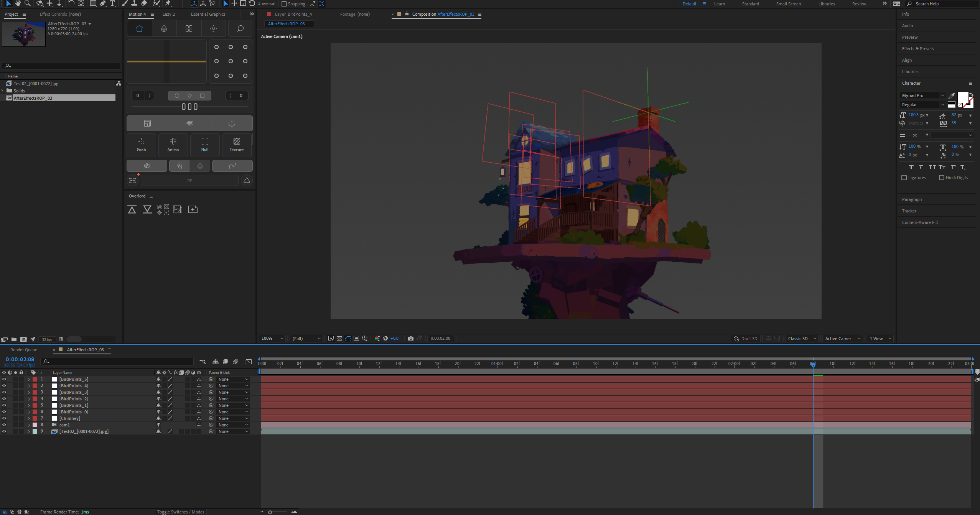Select the Rotation tool in the toolbar

(71, 3)
